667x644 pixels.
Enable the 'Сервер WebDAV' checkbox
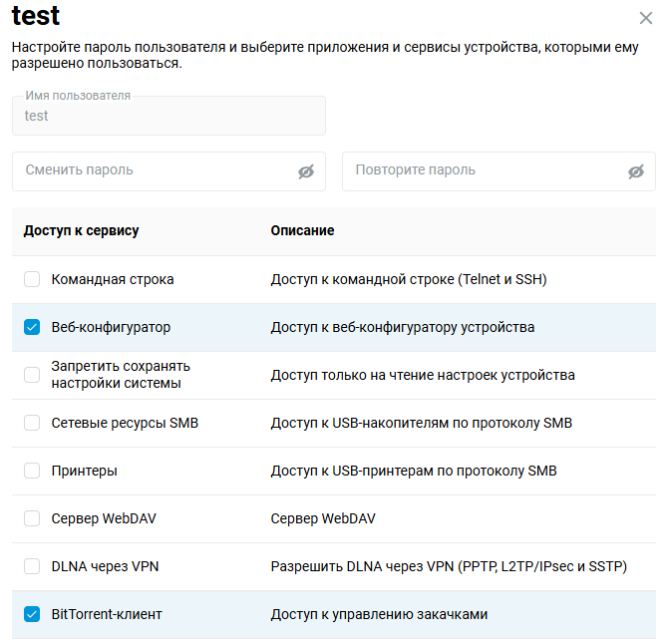pos(32,518)
